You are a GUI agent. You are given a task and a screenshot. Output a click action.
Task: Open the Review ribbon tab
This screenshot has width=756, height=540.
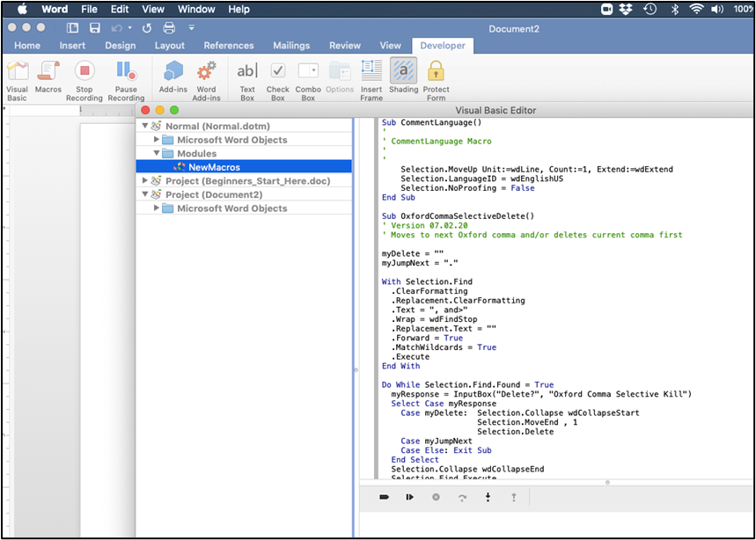pyautogui.click(x=345, y=45)
